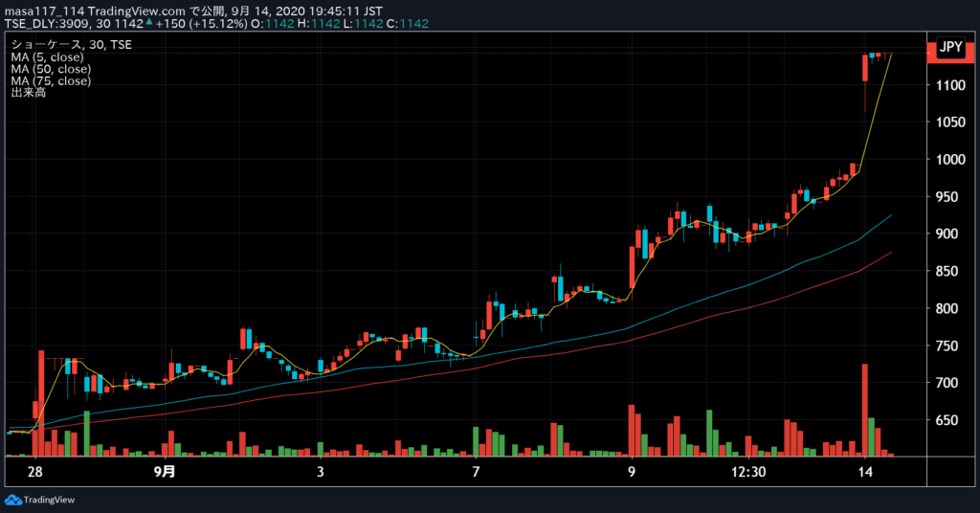Click the +150 (+15.12%) change value

click(x=201, y=24)
